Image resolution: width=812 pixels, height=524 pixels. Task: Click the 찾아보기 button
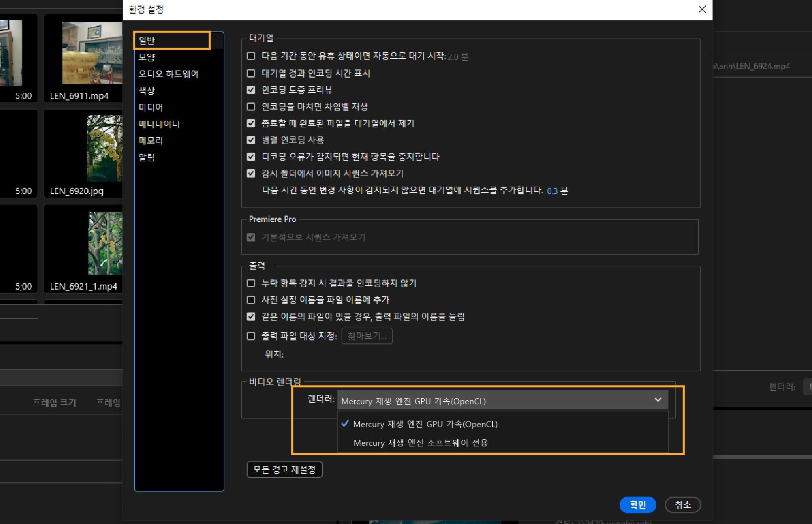pos(366,336)
